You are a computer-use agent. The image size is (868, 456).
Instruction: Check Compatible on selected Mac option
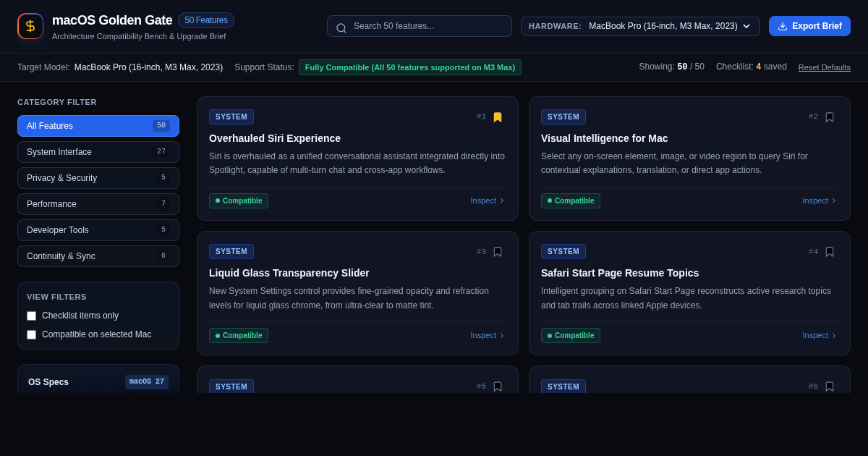pos(31,334)
